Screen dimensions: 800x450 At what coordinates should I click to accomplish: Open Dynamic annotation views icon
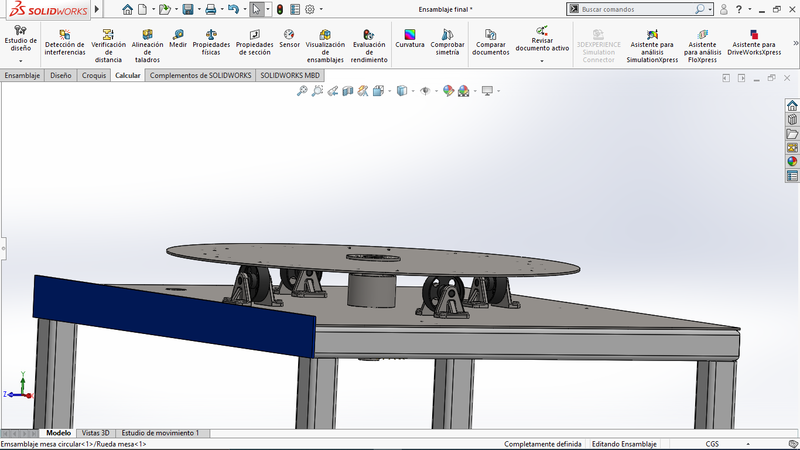(363, 91)
